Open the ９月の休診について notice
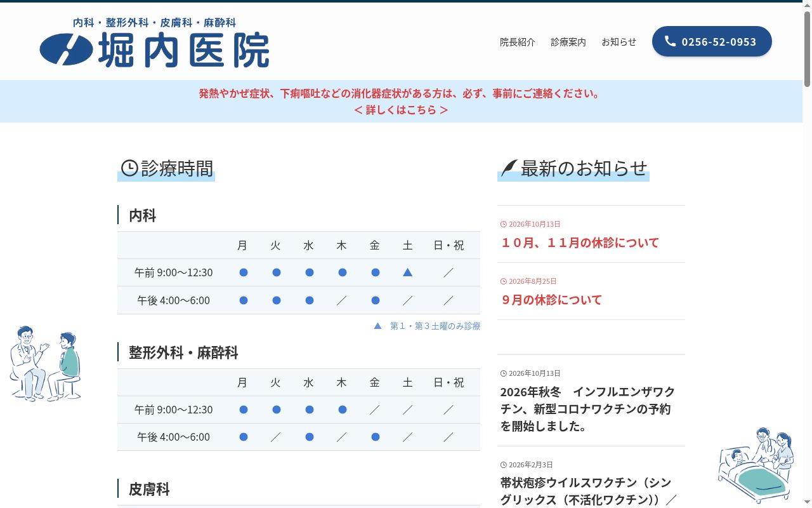The width and height of the screenshot is (812, 508). click(x=551, y=300)
